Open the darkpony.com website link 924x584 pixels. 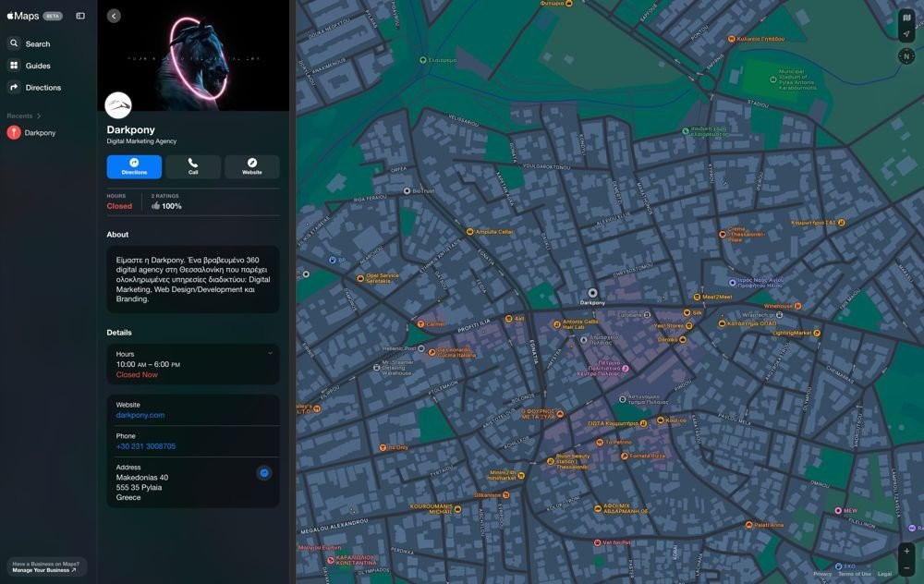coord(140,415)
